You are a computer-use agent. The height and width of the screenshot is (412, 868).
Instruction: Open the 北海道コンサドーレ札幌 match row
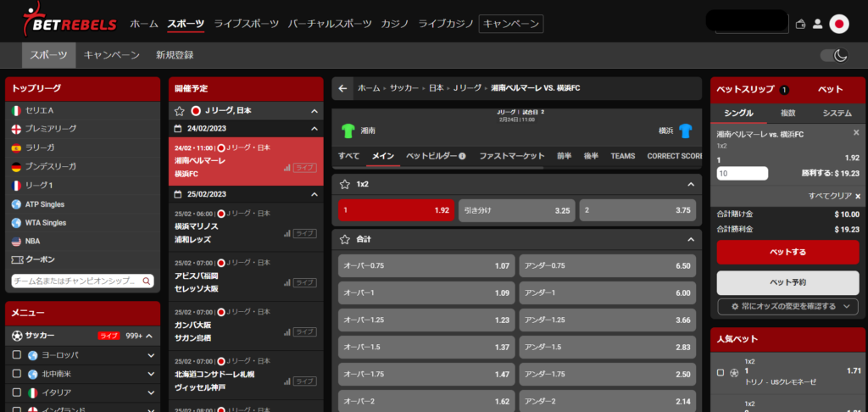(x=246, y=375)
